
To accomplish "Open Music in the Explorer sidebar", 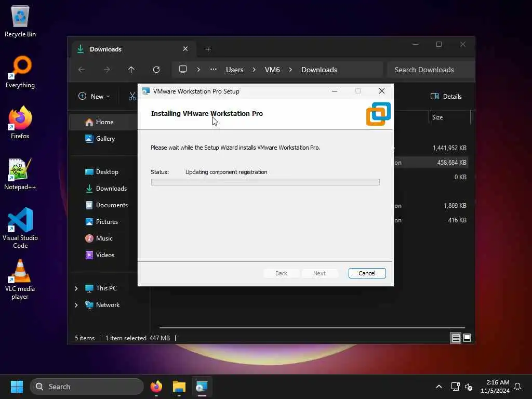I will click(x=104, y=238).
